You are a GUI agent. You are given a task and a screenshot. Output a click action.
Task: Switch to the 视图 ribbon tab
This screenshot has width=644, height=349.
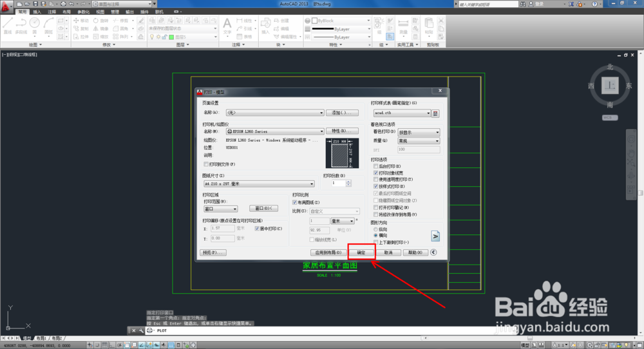click(x=100, y=12)
